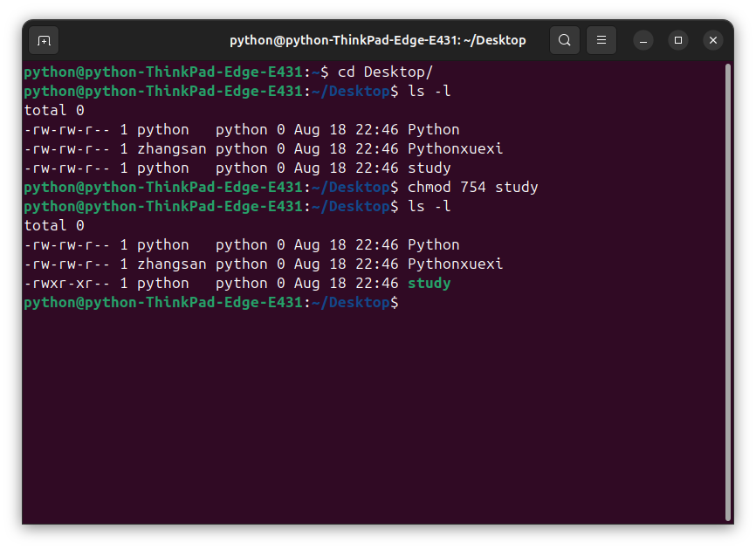Click the '-rwxr-xr--' permissions string

(67, 284)
